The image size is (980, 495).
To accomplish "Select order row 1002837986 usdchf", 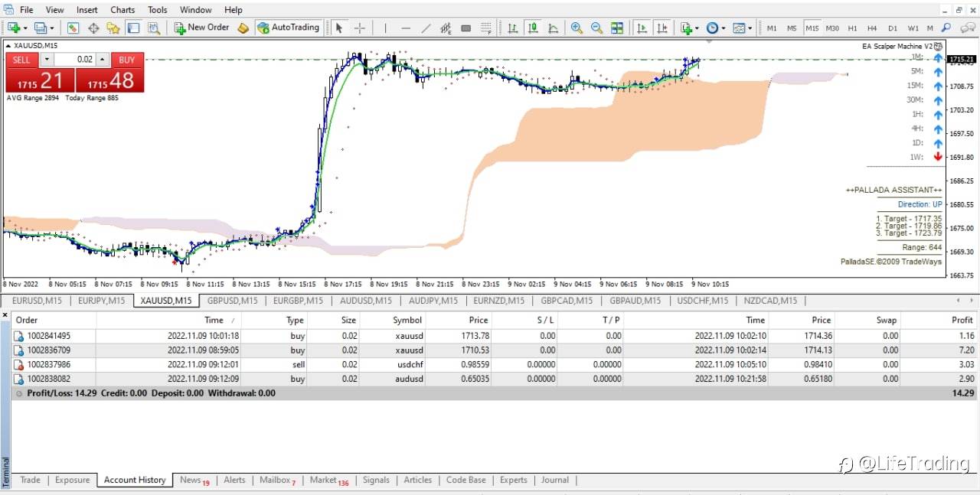I will click(495, 365).
